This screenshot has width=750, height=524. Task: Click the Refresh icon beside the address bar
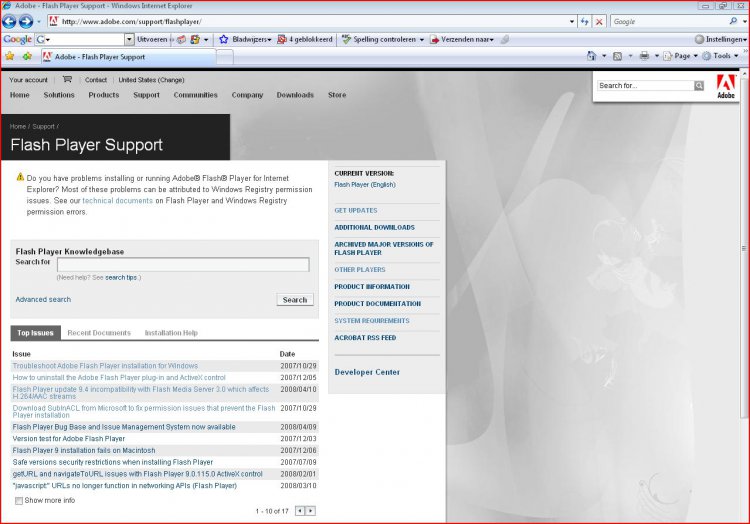click(x=585, y=22)
